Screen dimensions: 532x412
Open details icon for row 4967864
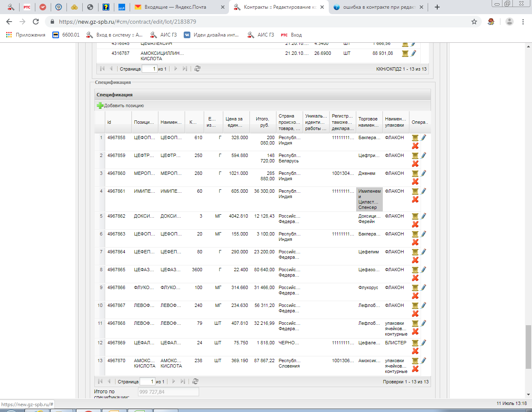pyautogui.click(x=415, y=252)
